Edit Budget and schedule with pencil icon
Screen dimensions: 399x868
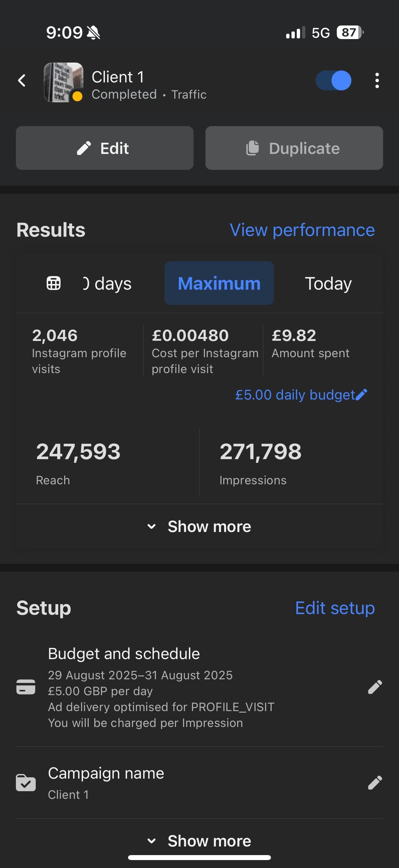375,687
